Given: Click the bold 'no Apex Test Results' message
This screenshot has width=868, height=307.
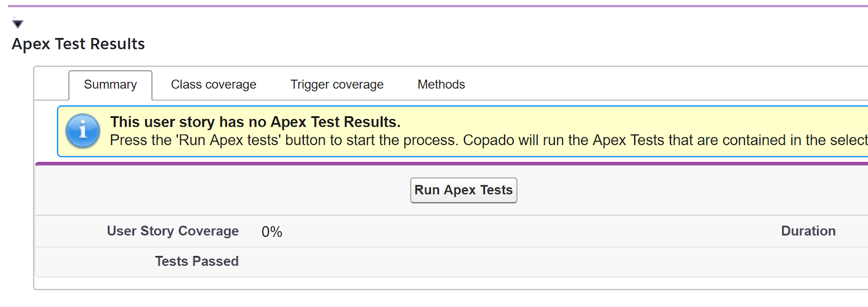Looking at the screenshot, I should coord(255,122).
